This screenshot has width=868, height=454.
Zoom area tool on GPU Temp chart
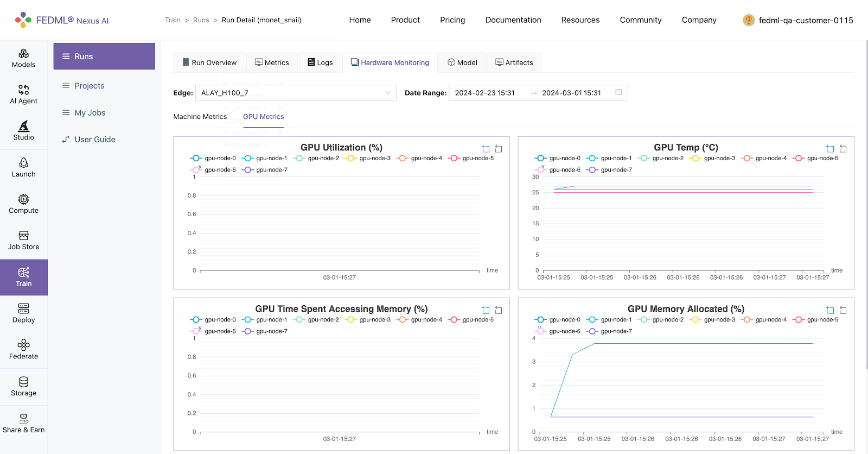click(x=830, y=148)
